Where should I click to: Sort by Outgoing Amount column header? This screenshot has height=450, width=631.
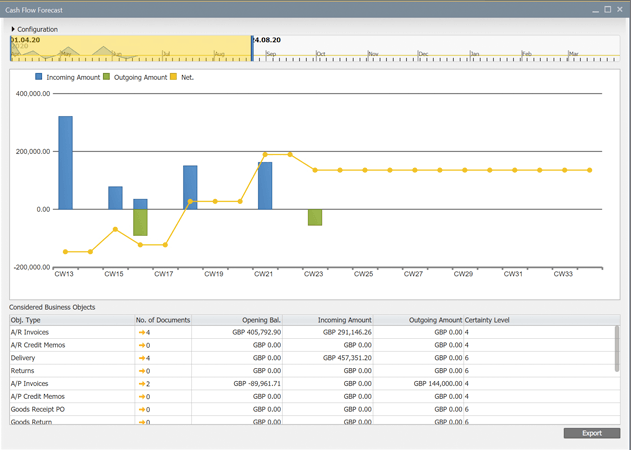click(x=418, y=320)
